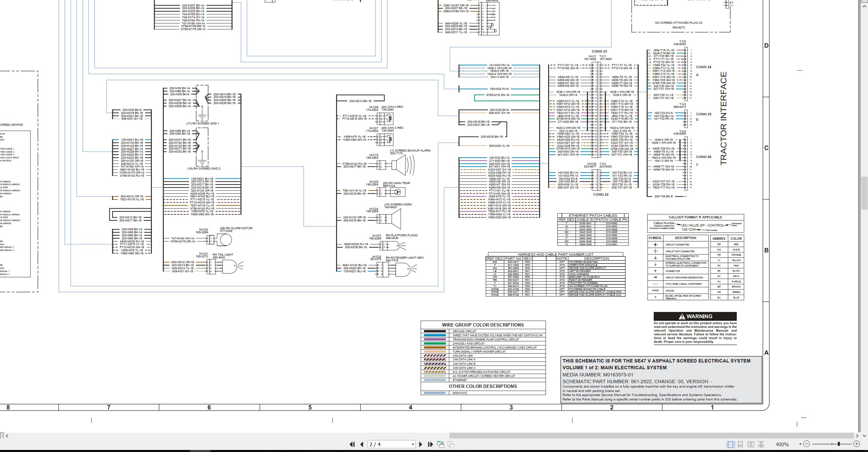Click the go to previous view icon
This screenshot has width=868, height=452.
point(441,444)
